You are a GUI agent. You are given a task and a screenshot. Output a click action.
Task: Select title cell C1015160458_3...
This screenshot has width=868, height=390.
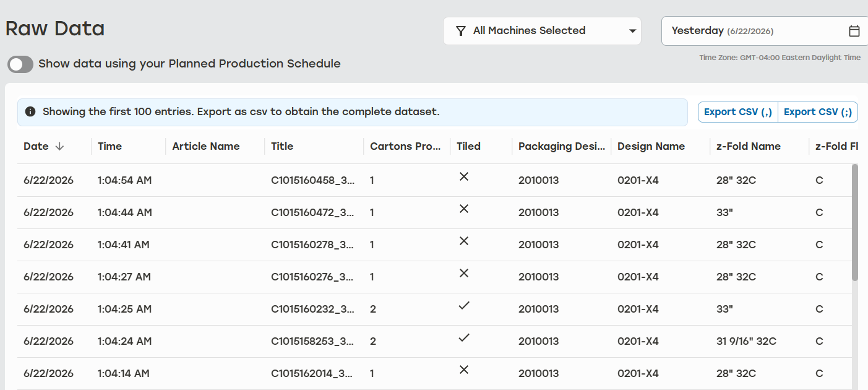(x=313, y=180)
